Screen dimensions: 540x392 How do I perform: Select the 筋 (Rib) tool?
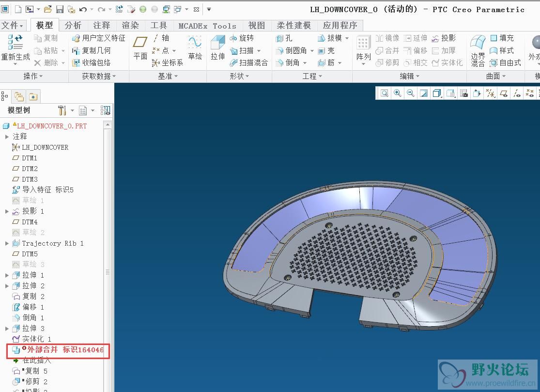(x=326, y=63)
